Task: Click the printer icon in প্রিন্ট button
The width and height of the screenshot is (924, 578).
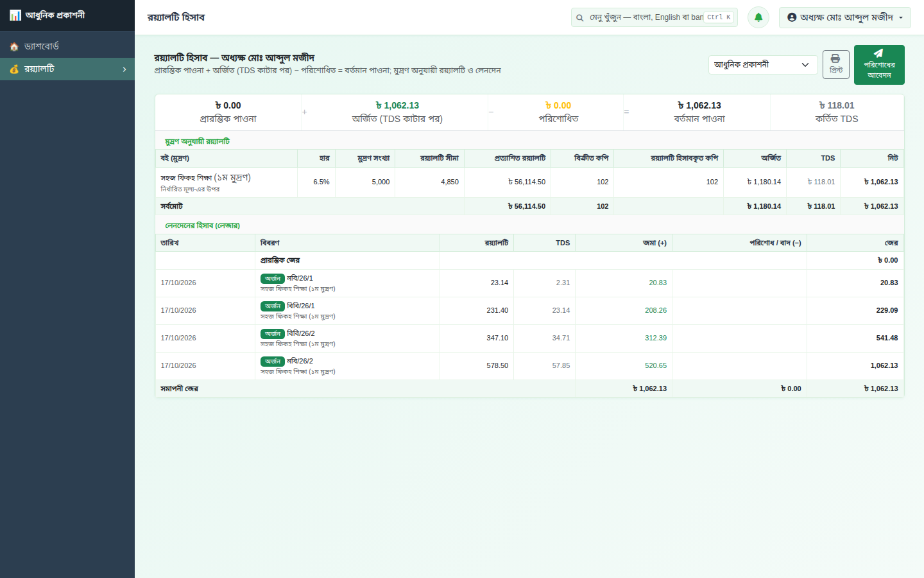Action: (x=835, y=58)
